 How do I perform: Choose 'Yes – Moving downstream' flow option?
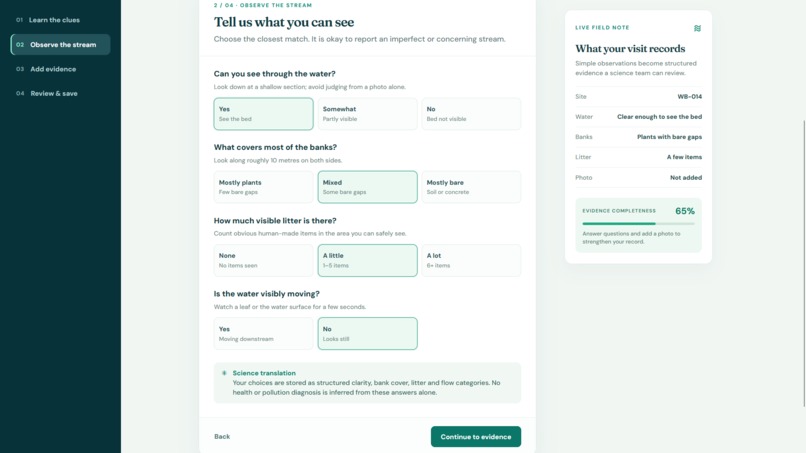pyautogui.click(x=263, y=334)
